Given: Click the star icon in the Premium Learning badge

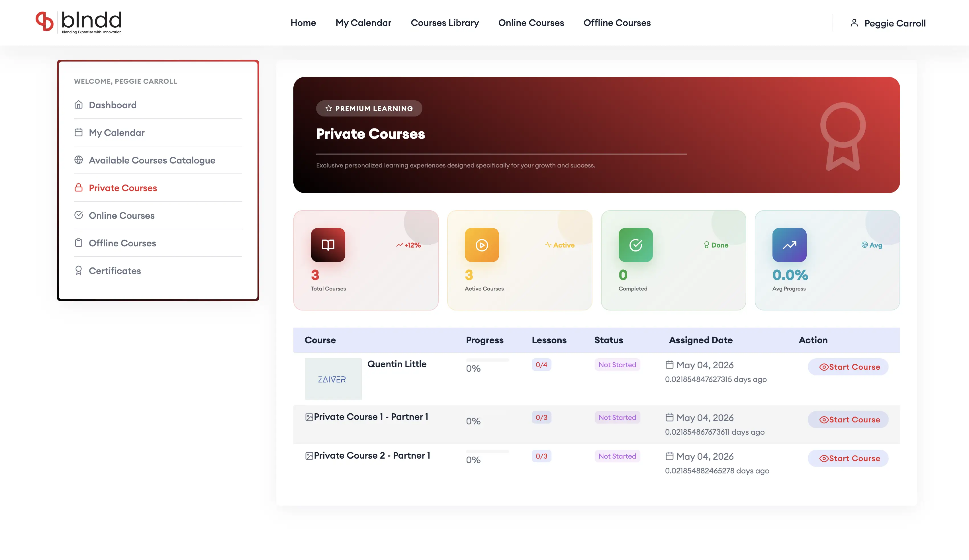Looking at the screenshot, I should click(x=328, y=109).
